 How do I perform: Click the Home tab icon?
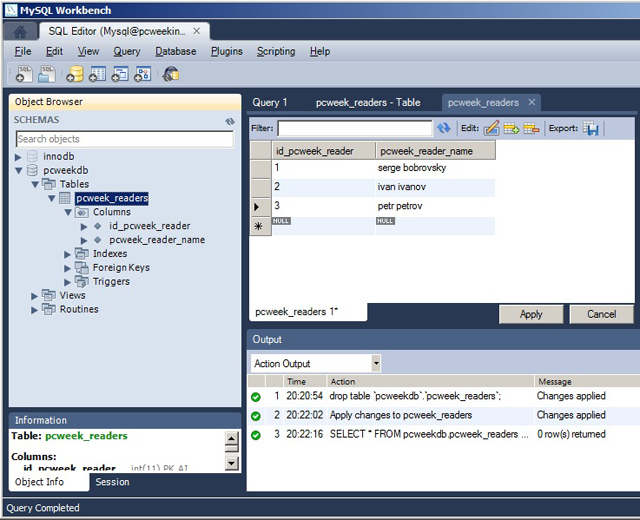tap(20, 31)
